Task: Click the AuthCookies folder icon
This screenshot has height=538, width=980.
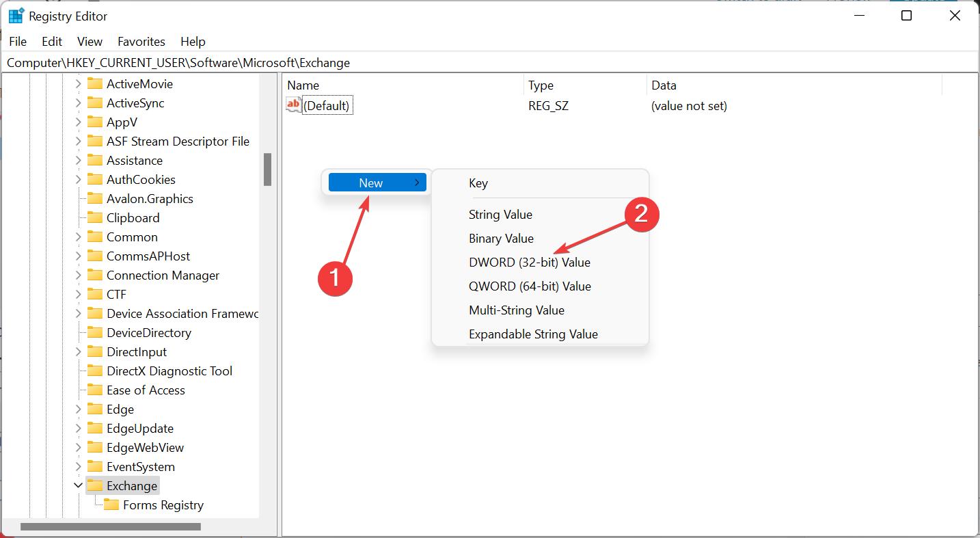Action: pos(95,180)
